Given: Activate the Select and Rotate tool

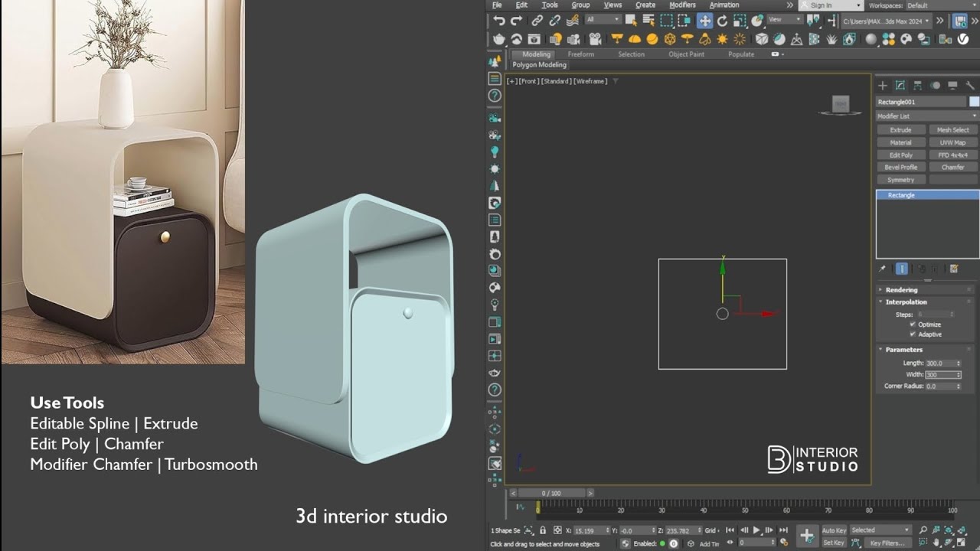Looking at the screenshot, I should [722, 21].
